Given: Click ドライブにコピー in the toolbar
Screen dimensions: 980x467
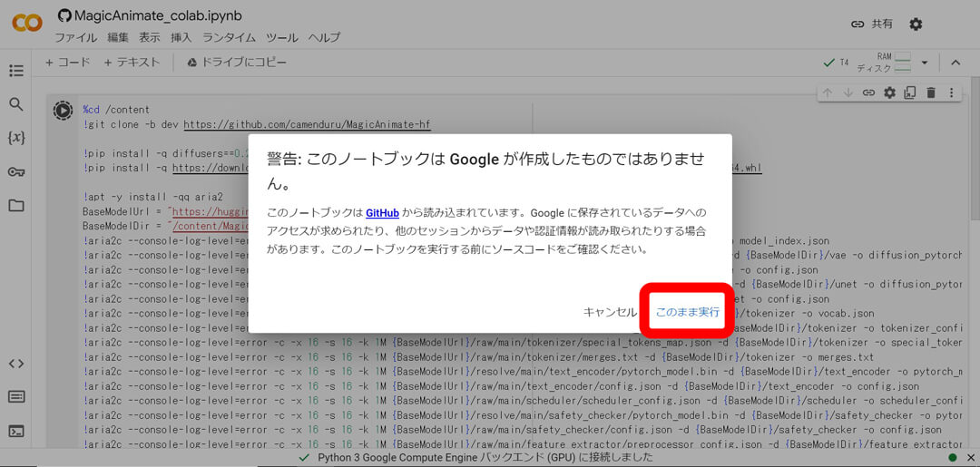Looking at the screenshot, I should [x=237, y=63].
